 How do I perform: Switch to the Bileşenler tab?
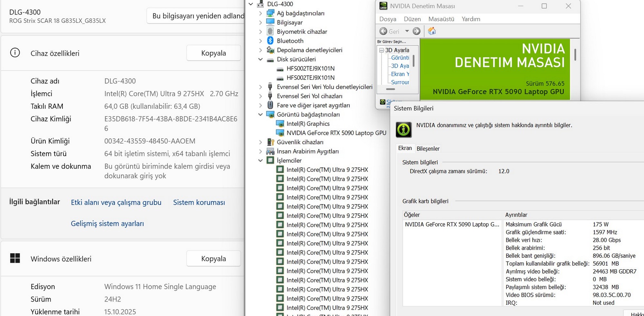[x=428, y=149]
